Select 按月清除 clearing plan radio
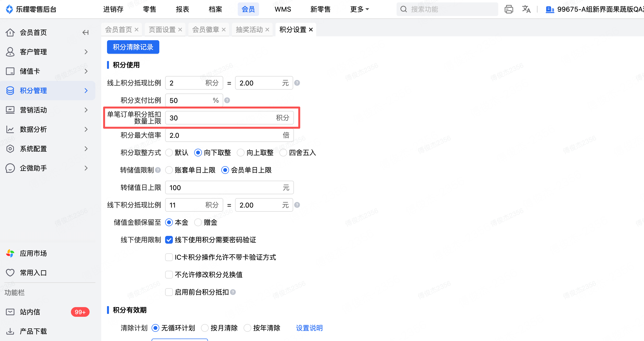Image resolution: width=644 pixels, height=341 pixels. point(205,328)
